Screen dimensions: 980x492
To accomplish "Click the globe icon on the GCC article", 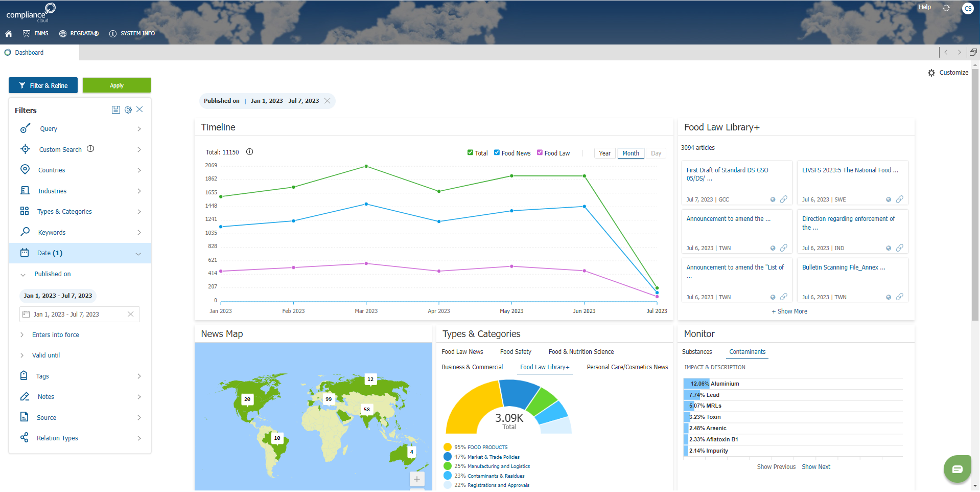I will pyautogui.click(x=772, y=199).
